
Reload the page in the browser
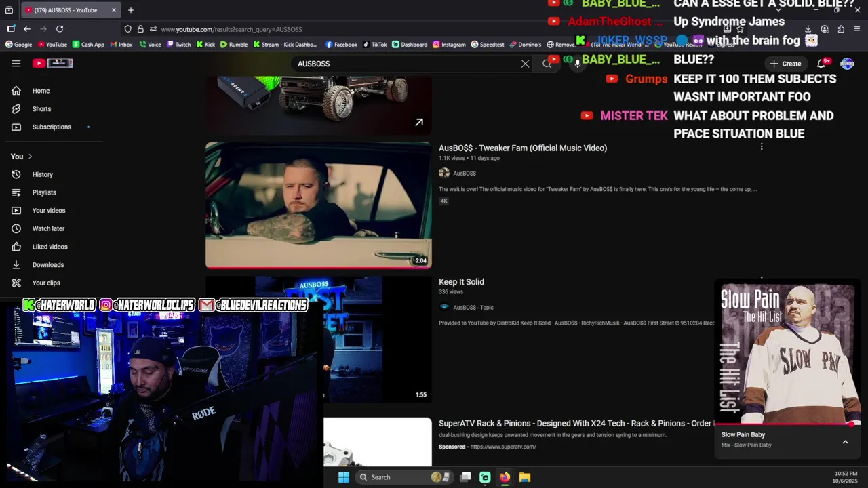coord(60,29)
